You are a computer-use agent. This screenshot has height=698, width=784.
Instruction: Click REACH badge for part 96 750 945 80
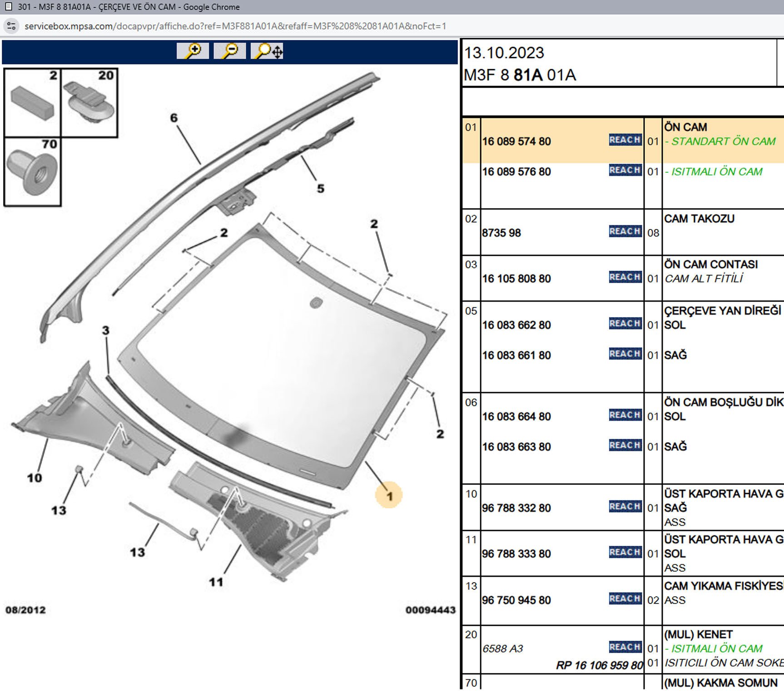(x=625, y=598)
